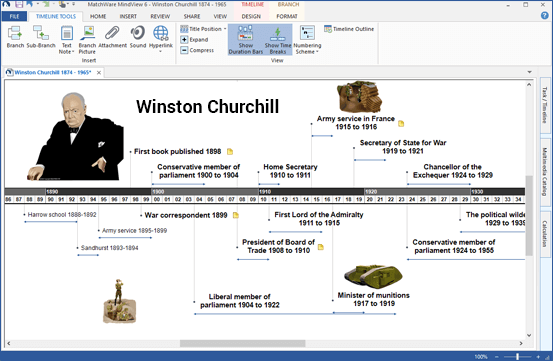Image resolution: width=553 pixels, height=361 pixels.
Task: Click Compress timeline button
Action: tap(197, 50)
